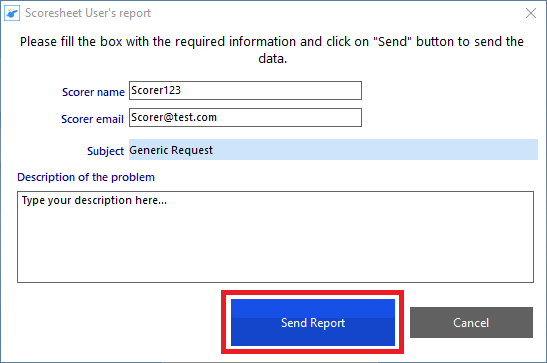Viewport: 547px width, 363px height.
Task: Click the "Type your description here..." placeholder text
Action: (94, 201)
